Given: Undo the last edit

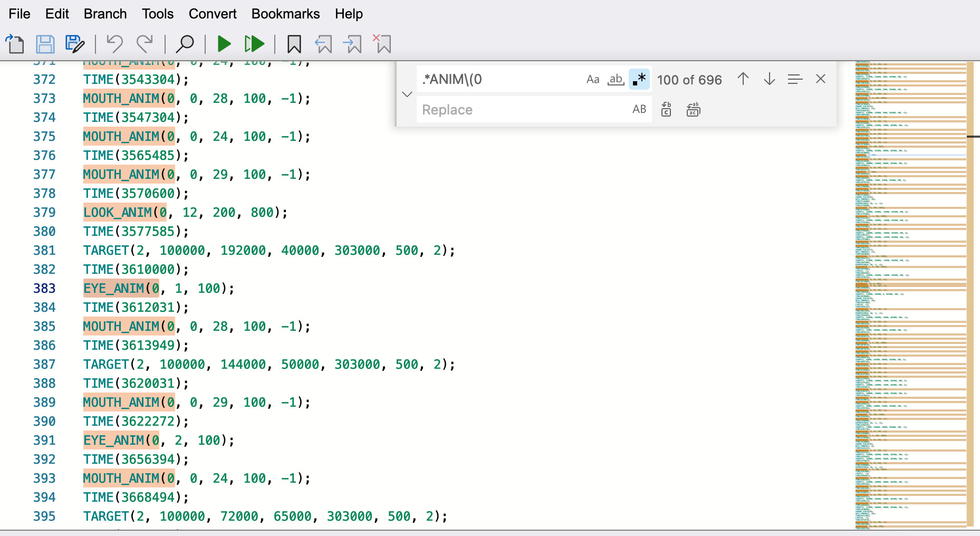Looking at the screenshot, I should (x=116, y=44).
